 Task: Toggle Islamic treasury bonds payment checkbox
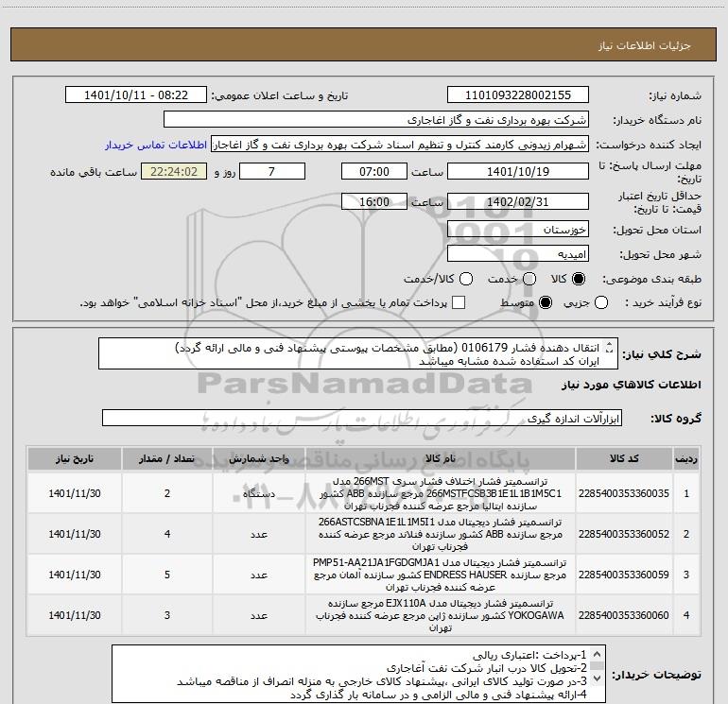tap(459, 303)
